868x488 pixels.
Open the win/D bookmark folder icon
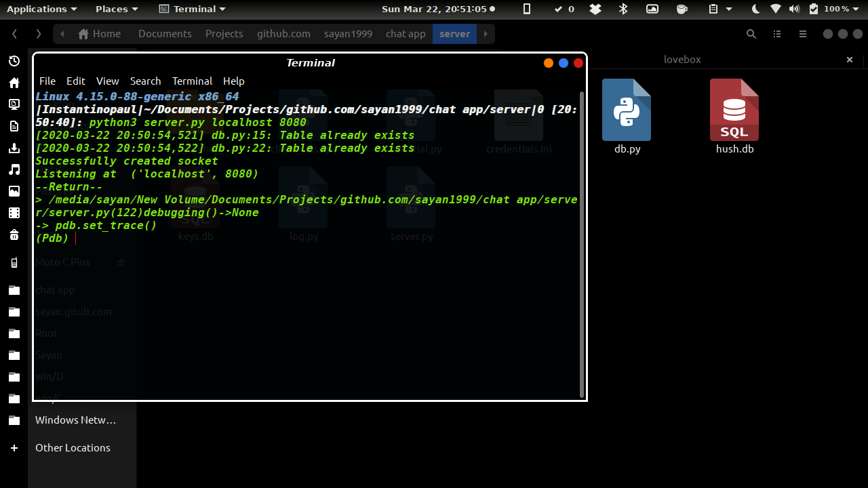coord(14,377)
